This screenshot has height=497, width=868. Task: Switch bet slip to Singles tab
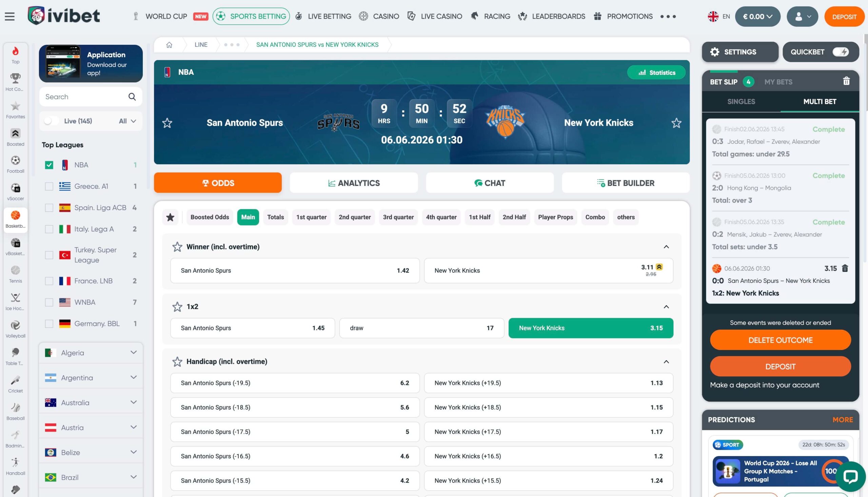pyautogui.click(x=741, y=102)
